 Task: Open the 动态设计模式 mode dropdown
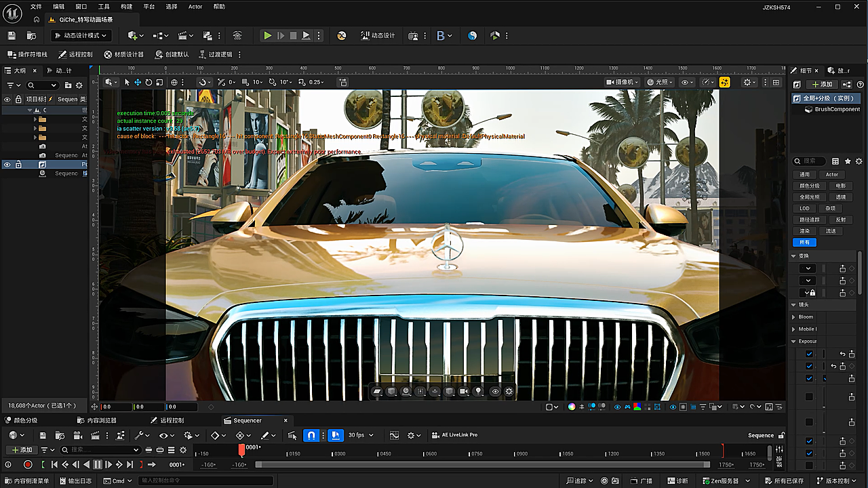pos(81,35)
